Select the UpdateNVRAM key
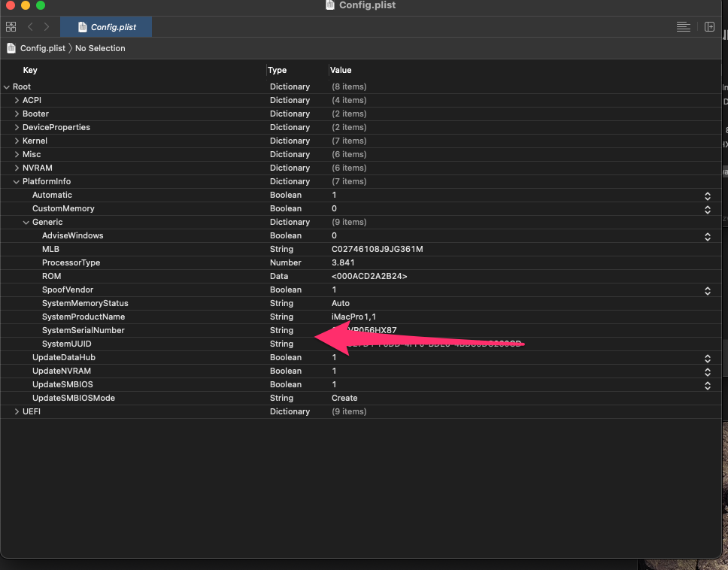This screenshot has width=728, height=570. pyautogui.click(x=61, y=371)
